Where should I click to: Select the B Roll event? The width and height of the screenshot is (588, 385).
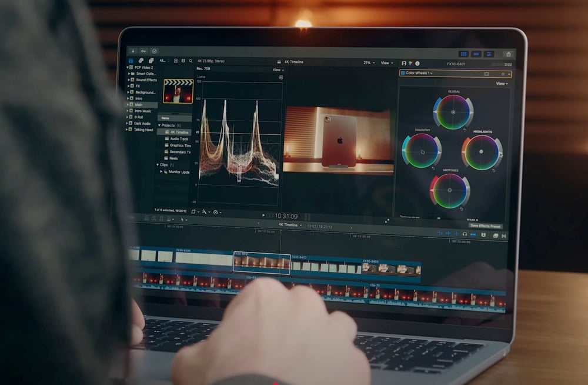click(x=138, y=117)
